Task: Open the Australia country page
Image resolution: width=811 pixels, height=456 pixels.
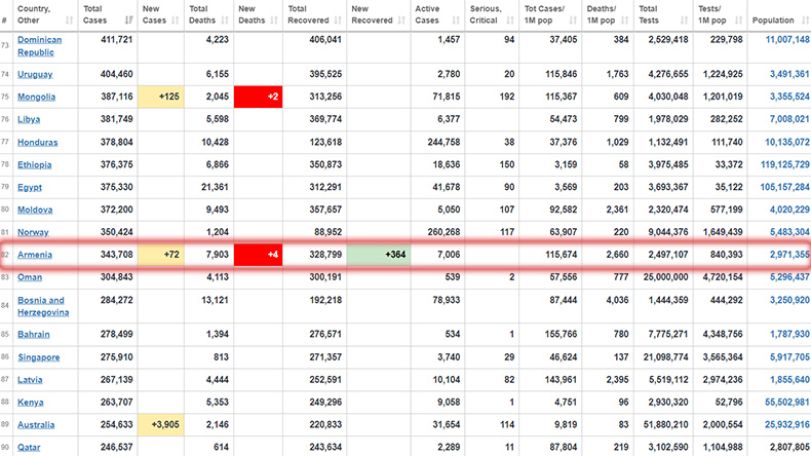Action: (36, 425)
